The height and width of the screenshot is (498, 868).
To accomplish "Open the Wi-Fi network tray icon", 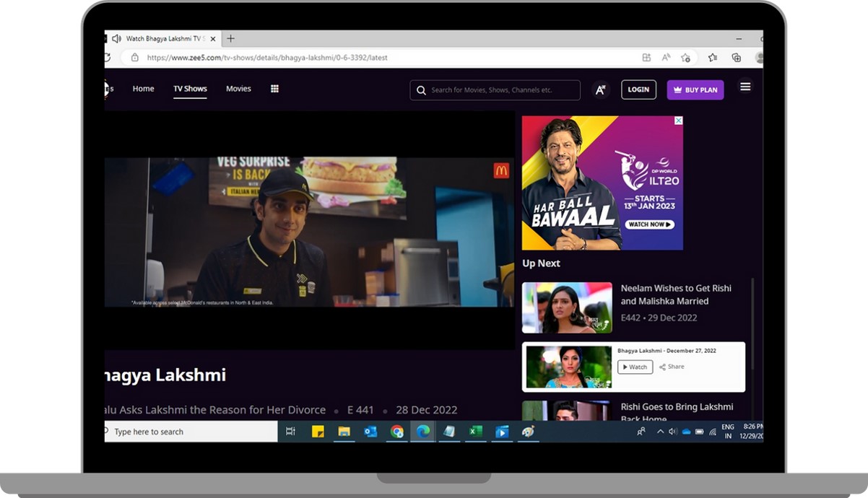I will pos(712,432).
